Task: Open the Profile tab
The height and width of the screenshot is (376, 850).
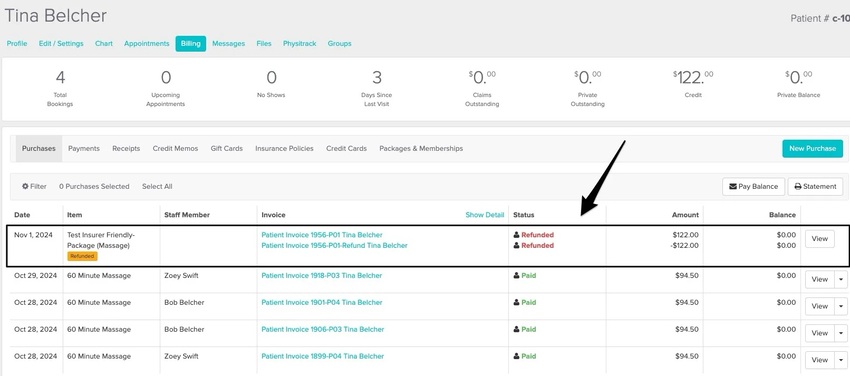Action: pos(17,43)
